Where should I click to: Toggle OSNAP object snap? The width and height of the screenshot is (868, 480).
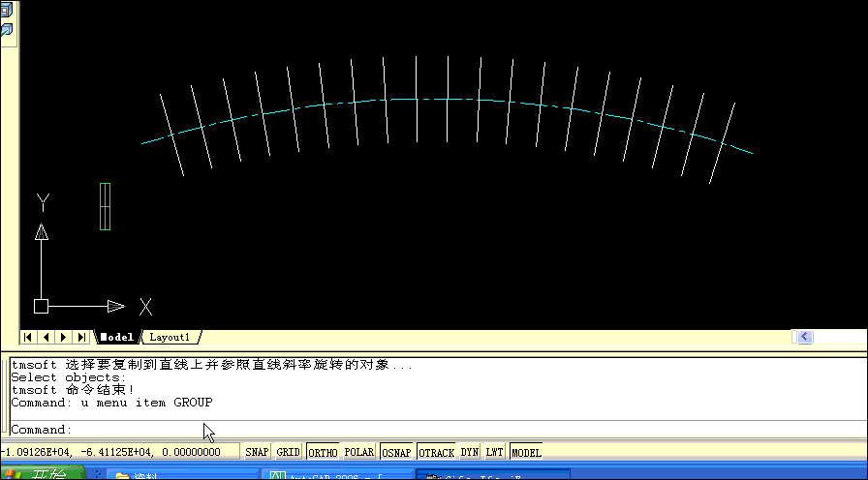coord(396,452)
